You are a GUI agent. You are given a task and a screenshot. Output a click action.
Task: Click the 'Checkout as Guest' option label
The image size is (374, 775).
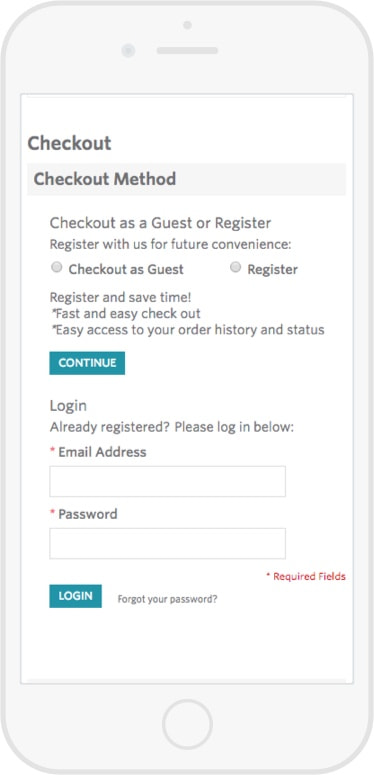click(126, 269)
